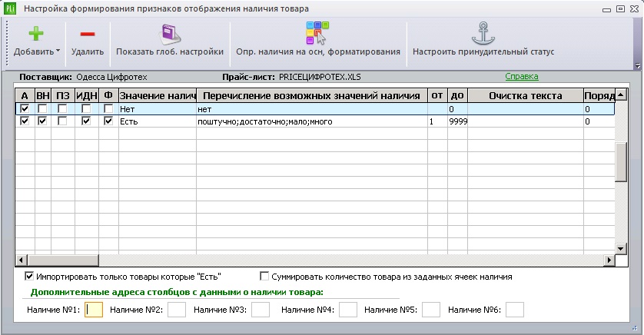Click the Значение налич column header
Viewport: 644px width, 335px height.
pyautogui.click(x=158, y=95)
